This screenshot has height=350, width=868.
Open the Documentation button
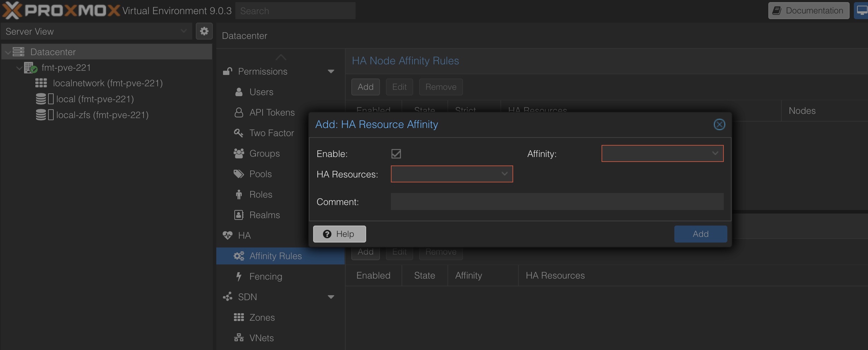point(809,11)
